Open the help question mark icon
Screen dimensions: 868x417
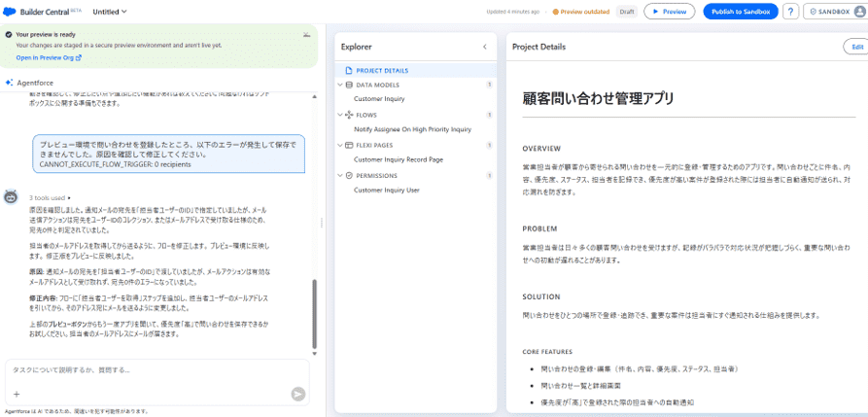(790, 12)
